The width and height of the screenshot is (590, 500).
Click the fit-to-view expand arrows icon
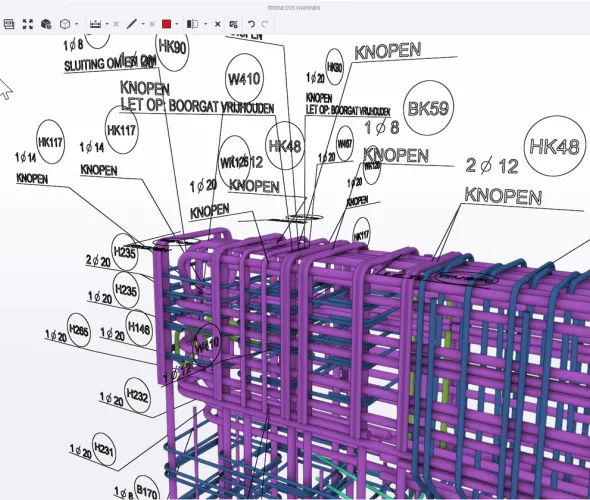28,24
